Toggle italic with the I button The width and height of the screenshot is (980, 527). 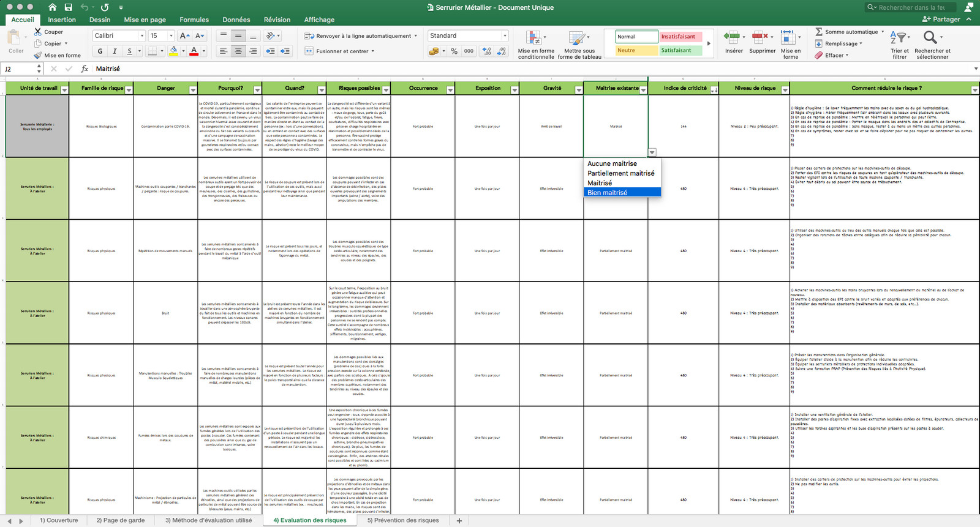tap(115, 51)
